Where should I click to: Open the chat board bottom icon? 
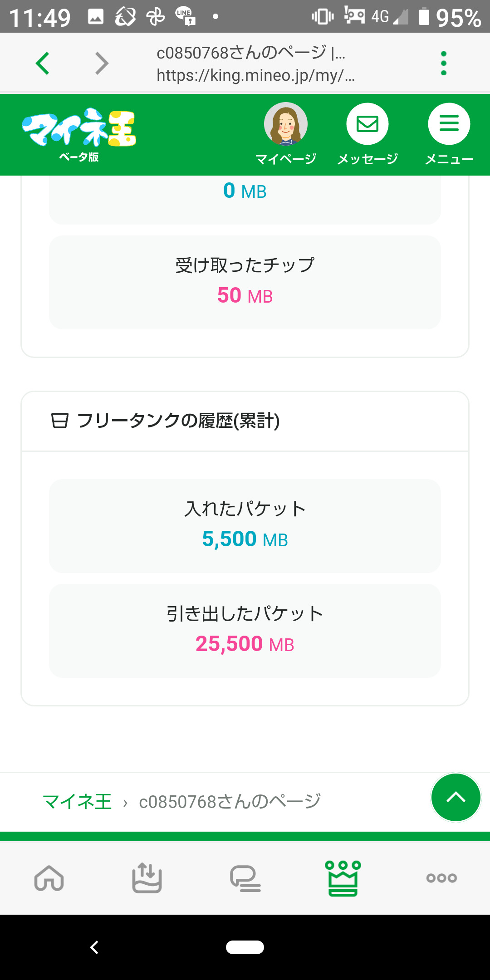coord(245,879)
